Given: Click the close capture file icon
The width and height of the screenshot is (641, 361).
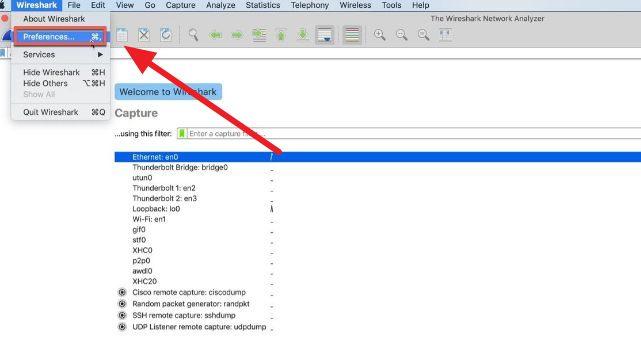Looking at the screenshot, I should (144, 35).
